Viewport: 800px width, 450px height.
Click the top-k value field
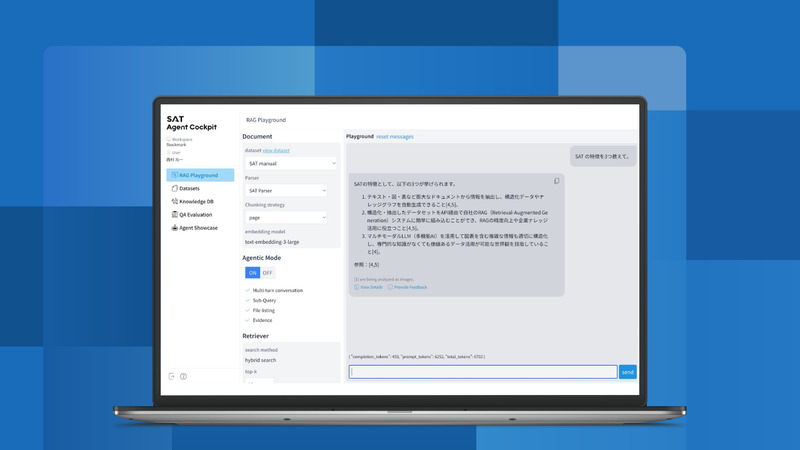(259, 381)
